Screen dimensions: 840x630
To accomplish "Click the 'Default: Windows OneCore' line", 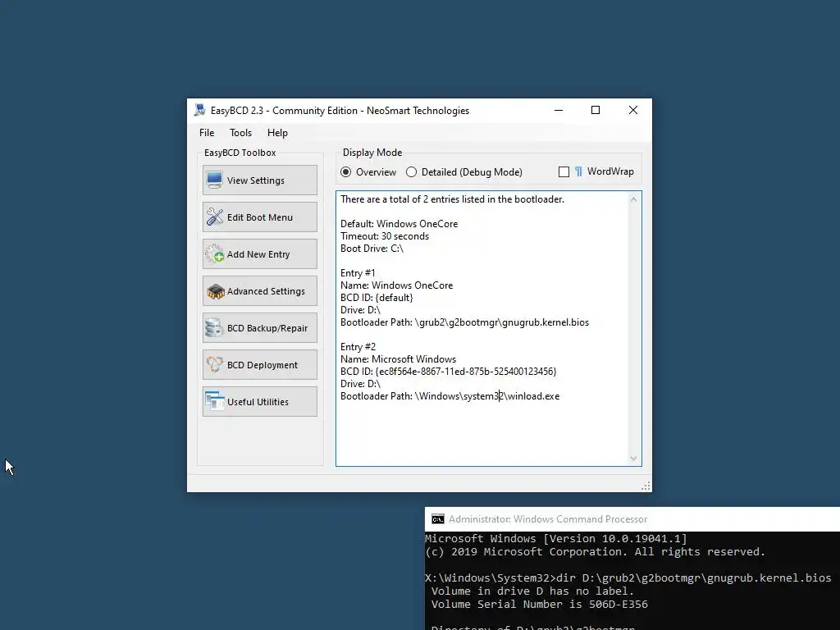I will (399, 224).
